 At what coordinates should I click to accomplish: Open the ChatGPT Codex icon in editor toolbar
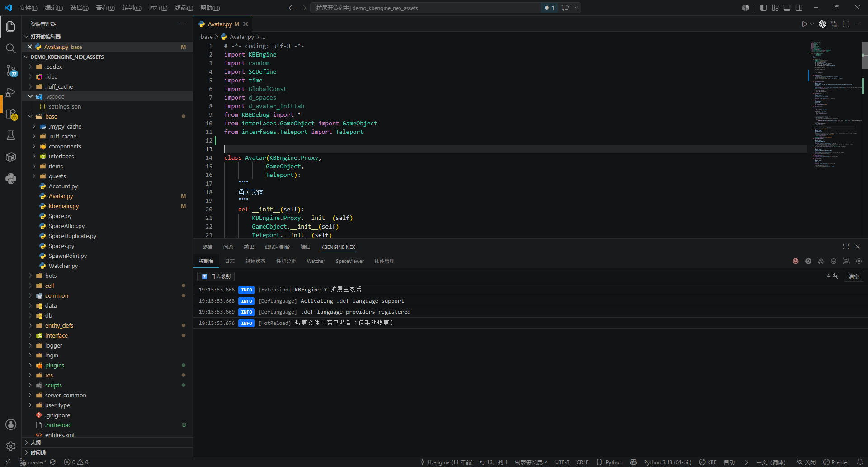[822, 24]
